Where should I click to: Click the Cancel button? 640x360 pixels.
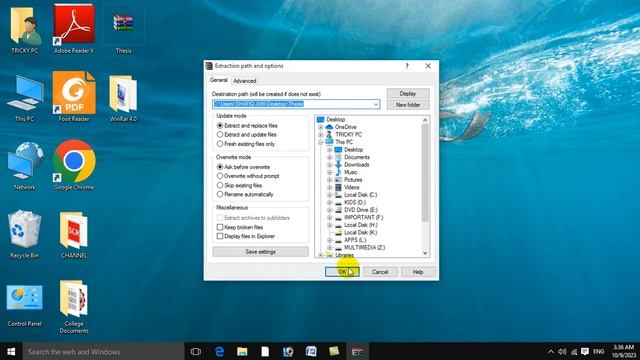click(x=380, y=272)
